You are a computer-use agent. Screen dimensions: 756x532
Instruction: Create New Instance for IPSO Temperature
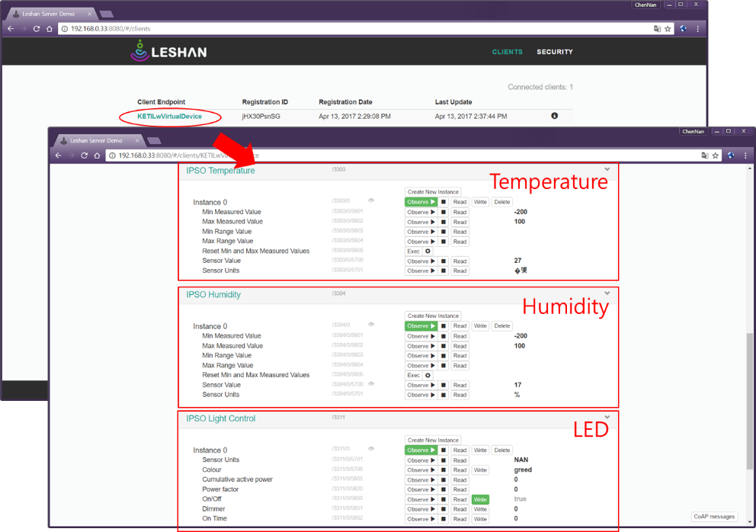point(433,192)
